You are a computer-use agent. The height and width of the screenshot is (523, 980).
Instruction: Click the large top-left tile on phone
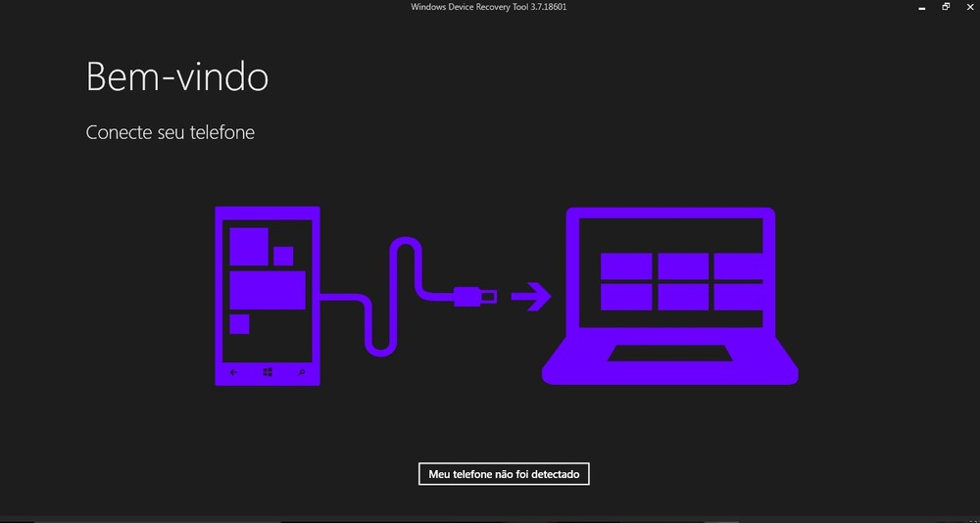249,246
